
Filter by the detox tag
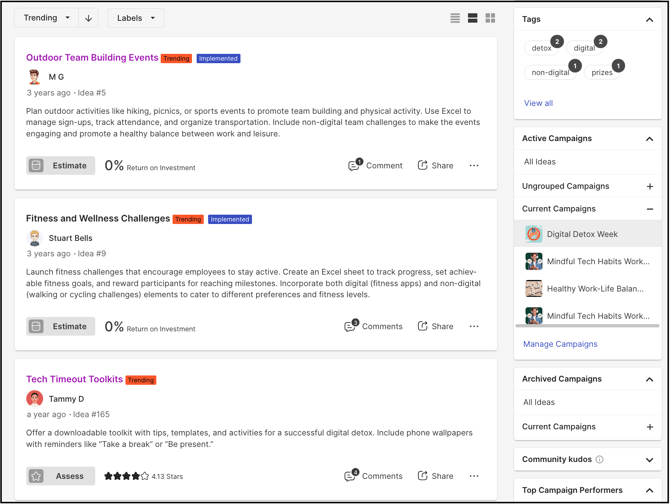pos(541,48)
